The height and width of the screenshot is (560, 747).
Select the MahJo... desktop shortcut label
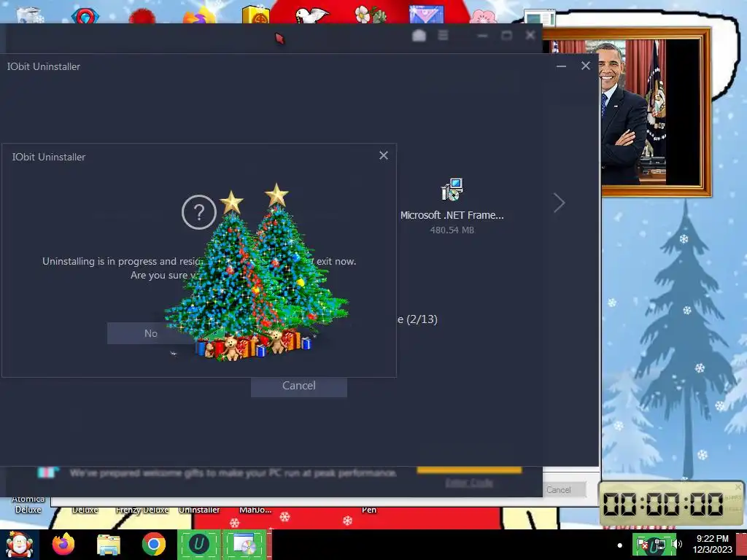coord(255,510)
